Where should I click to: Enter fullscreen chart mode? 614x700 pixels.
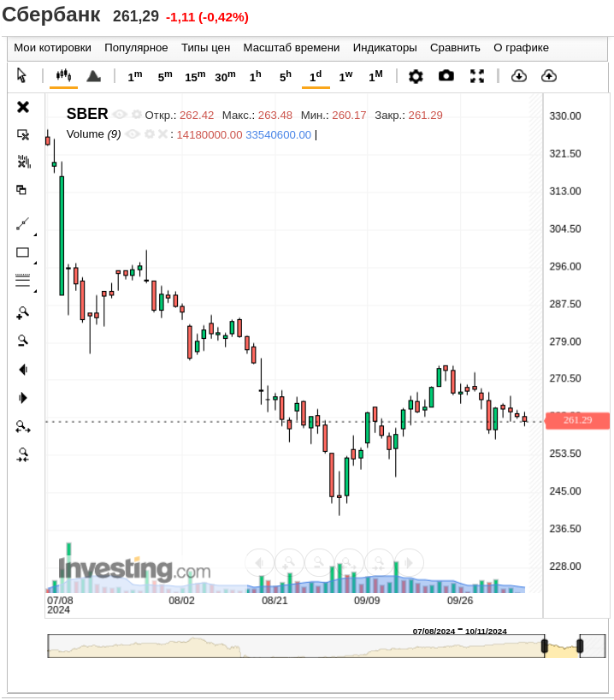pyautogui.click(x=477, y=76)
